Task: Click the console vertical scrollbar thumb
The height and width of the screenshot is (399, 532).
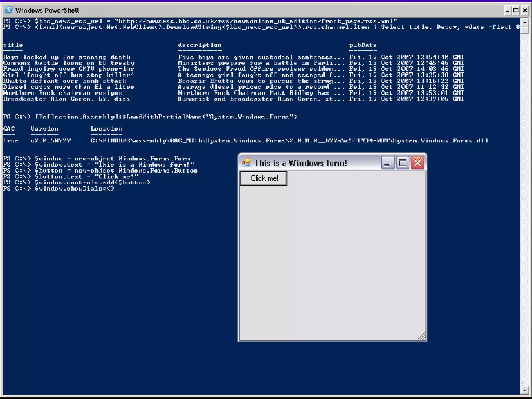Action: pyautogui.click(x=525, y=30)
